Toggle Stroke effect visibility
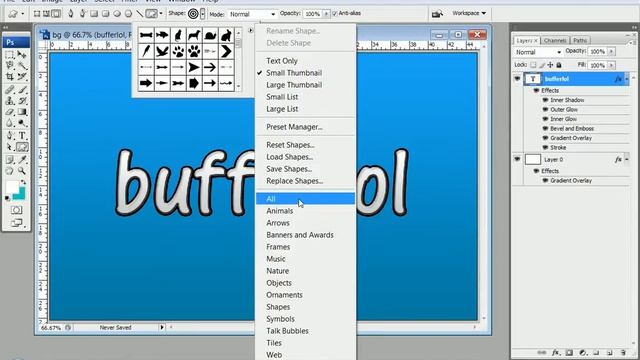The width and height of the screenshot is (640, 360). 545,147
